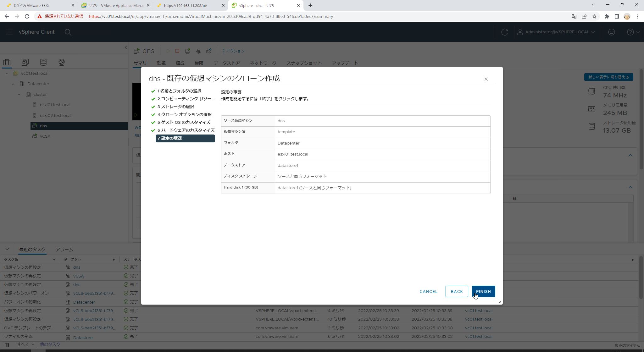Screen dimensions: 644x352
Task: Switch to 最近のタスク tab
Action: [x=32, y=250]
